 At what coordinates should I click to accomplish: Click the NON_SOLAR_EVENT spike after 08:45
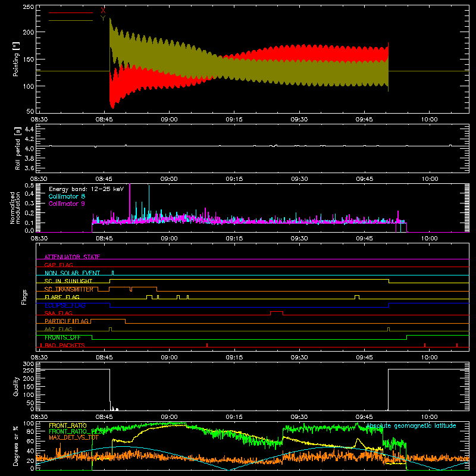point(113,273)
